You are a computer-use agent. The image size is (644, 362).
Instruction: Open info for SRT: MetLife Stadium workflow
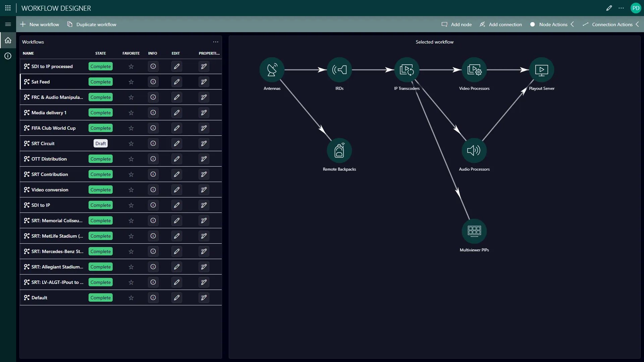click(153, 236)
